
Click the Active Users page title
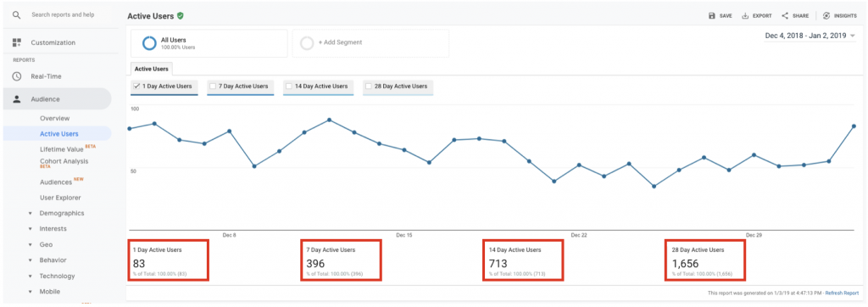tap(151, 16)
